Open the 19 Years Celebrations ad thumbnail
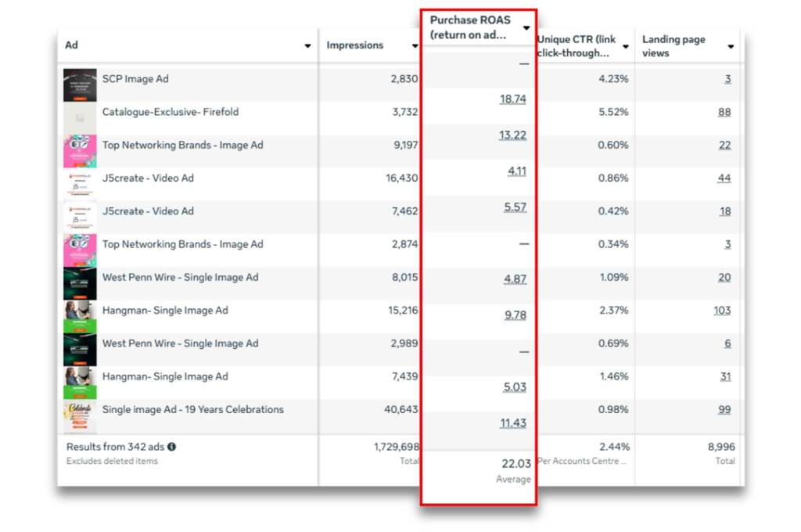 pyautogui.click(x=80, y=416)
